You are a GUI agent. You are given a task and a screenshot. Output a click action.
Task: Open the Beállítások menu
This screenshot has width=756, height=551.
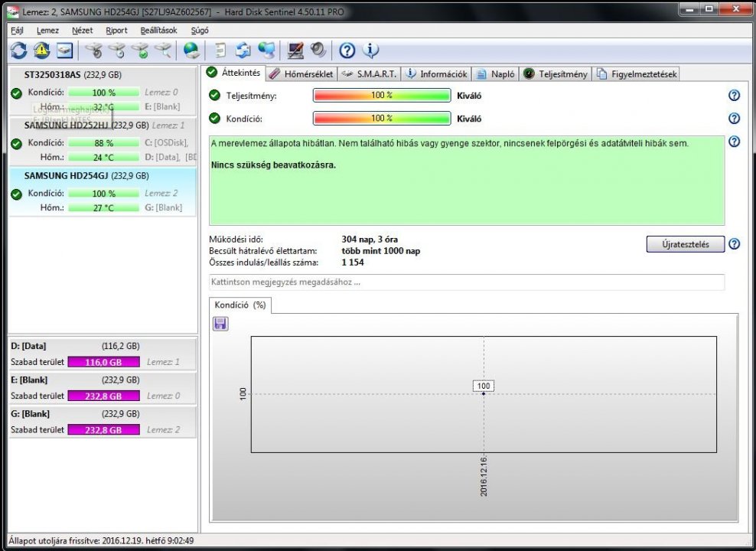158,31
